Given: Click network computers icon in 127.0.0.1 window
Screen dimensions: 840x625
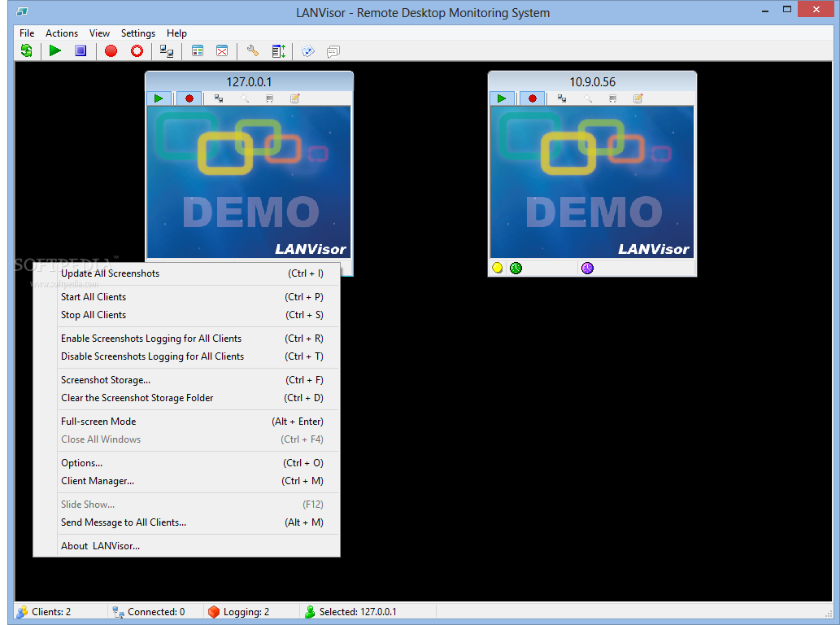Looking at the screenshot, I should point(219,98).
